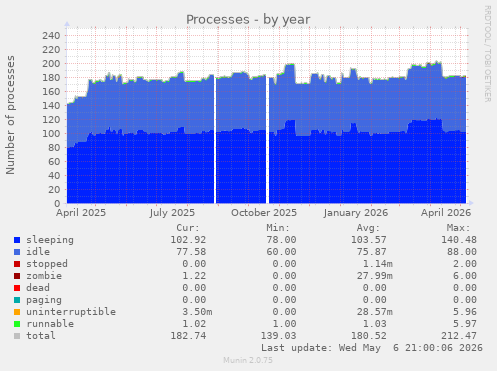Screen dimensions: 497x371
Task: Click runnable maximum value 5.97
Action: pos(465,324)
